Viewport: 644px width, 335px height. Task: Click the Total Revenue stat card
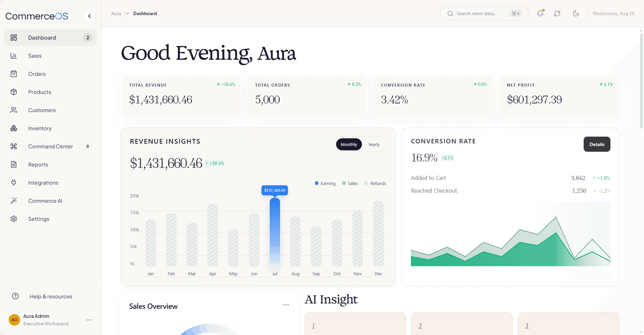tap(181, 96)
